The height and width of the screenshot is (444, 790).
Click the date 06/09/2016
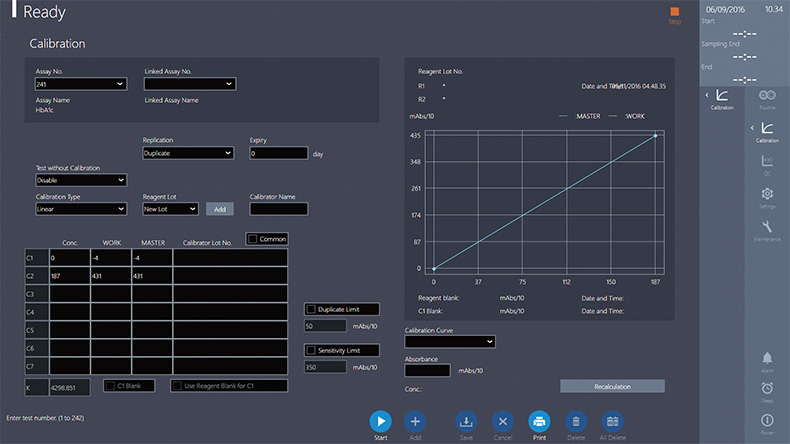point(725,10)
